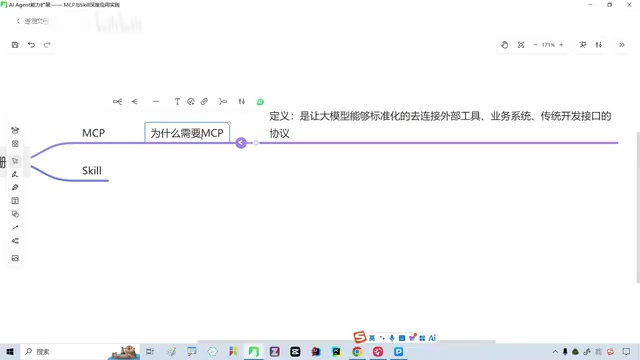Click the save icon in the top toolbar
Image resolution: width=640 pixels, height=360 pixels.
click(15, 45)
